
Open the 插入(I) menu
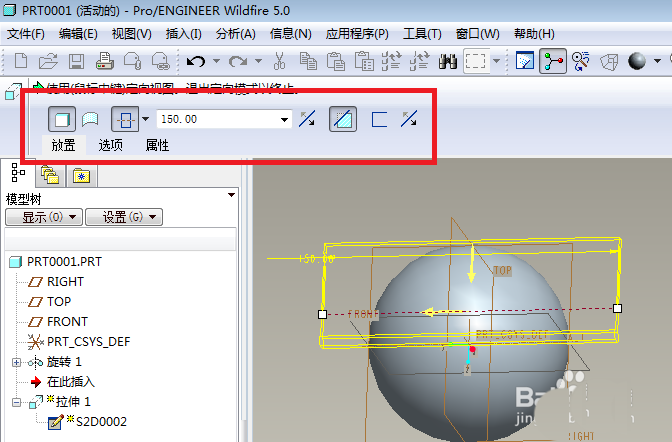point(183,33)
